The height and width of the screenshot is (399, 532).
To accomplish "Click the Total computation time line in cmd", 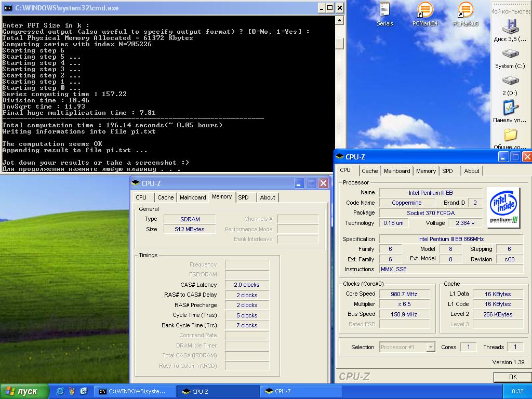I will (112, 125).
